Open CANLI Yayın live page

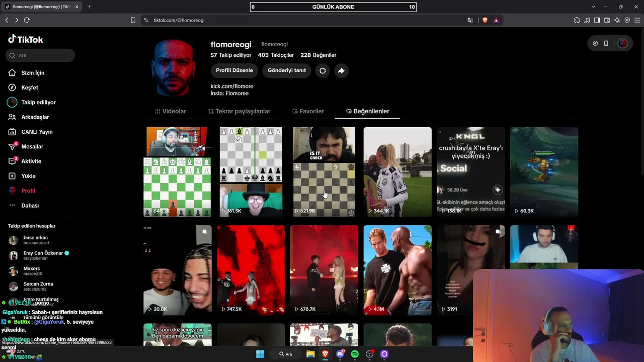[37, 132]
